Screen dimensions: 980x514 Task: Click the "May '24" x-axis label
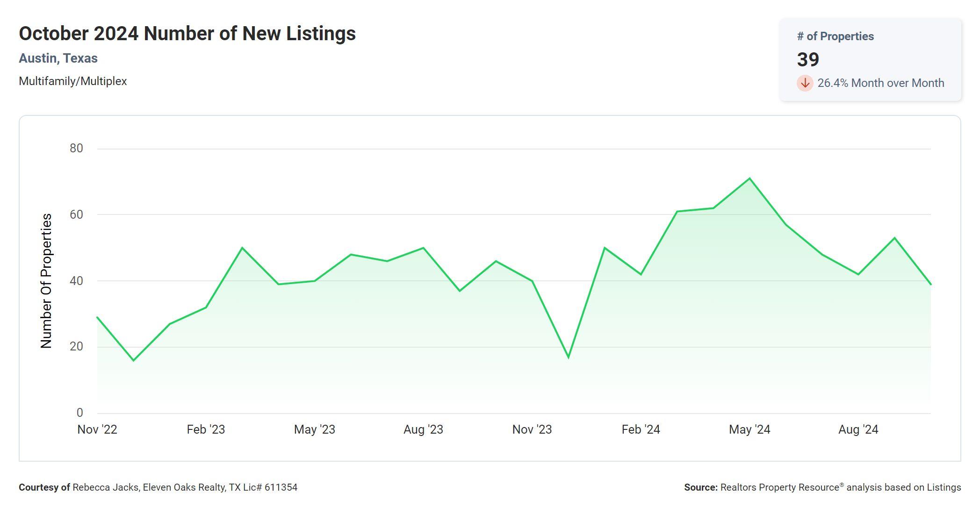tap(749, 429)
